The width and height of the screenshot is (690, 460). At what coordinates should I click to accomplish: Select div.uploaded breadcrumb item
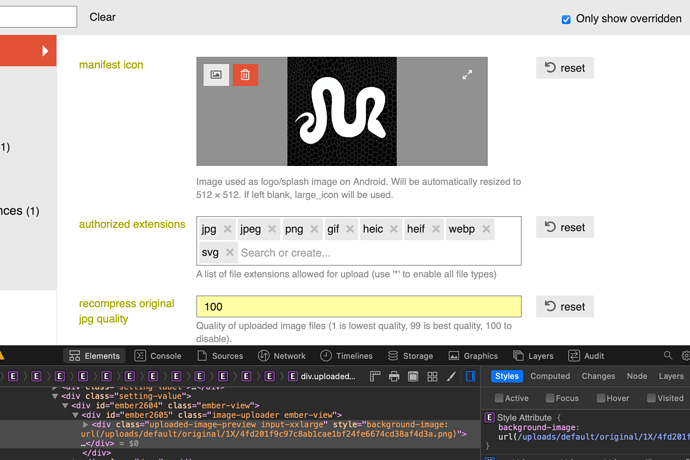click(322, 376)
